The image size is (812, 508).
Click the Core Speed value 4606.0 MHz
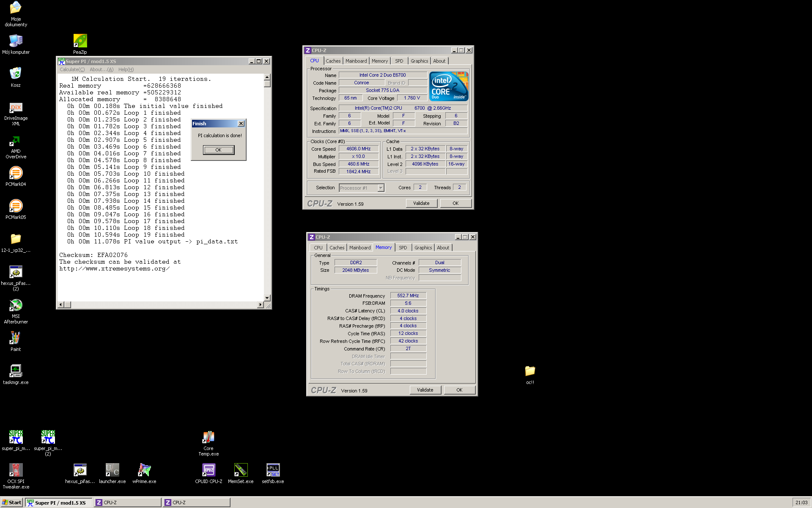[x=359, y=149]
